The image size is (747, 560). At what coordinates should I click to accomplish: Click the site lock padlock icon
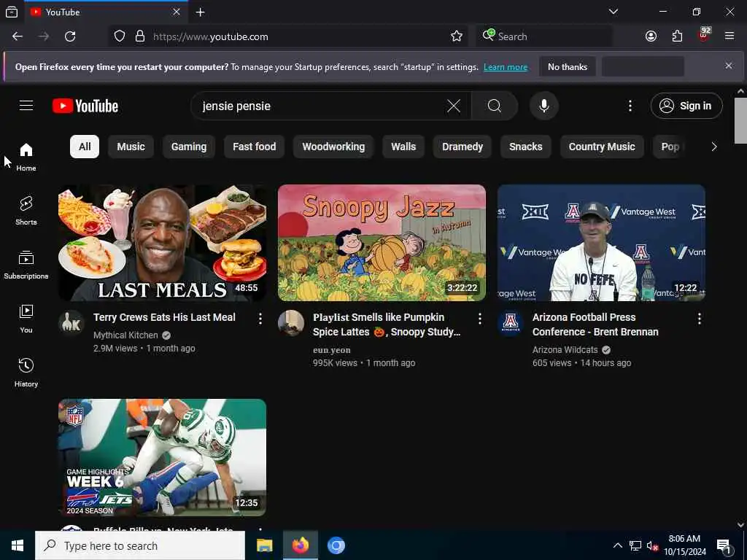(140, 36)
